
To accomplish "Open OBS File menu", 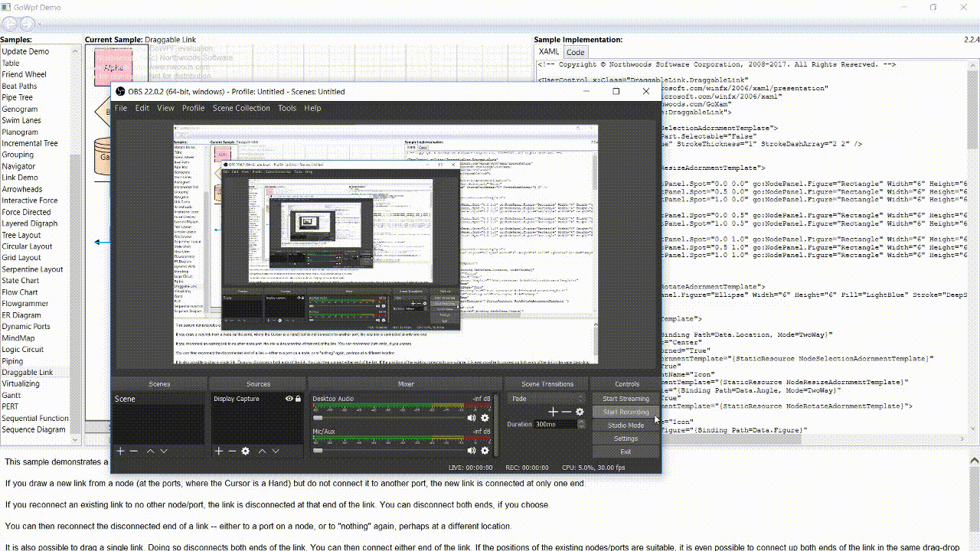I will point(121,108).
